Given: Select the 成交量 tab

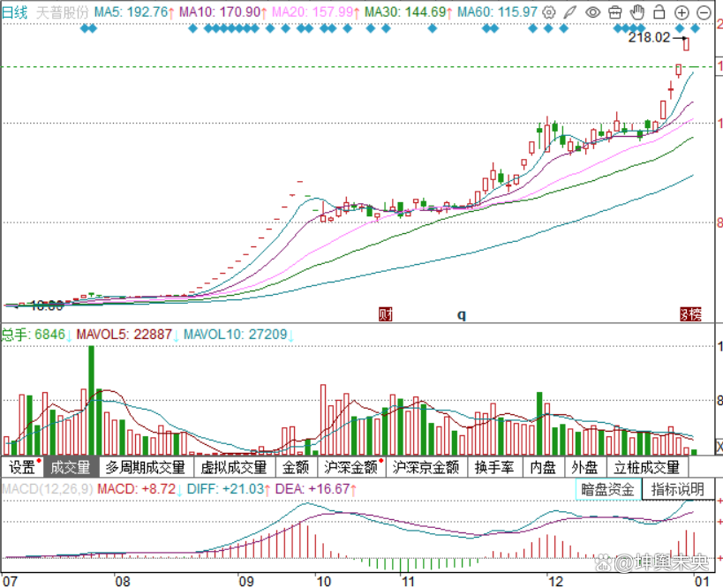Looking at the screenshot, I should pyautogui.click(x=71, y=467).
